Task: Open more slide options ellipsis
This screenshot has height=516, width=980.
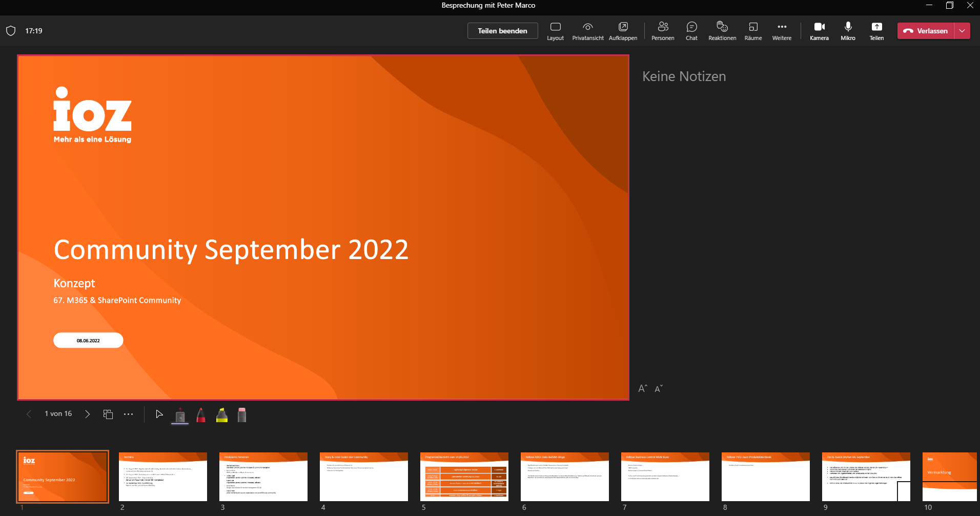Action: (x=129, y=414)
